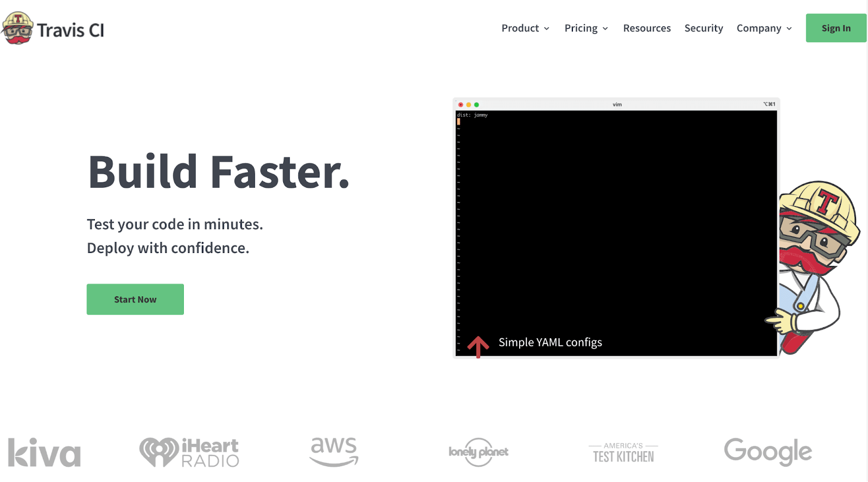This screenshot has height=482, width=868.
Task: Click the Kiva logo
Action: (x=44, y=452)
